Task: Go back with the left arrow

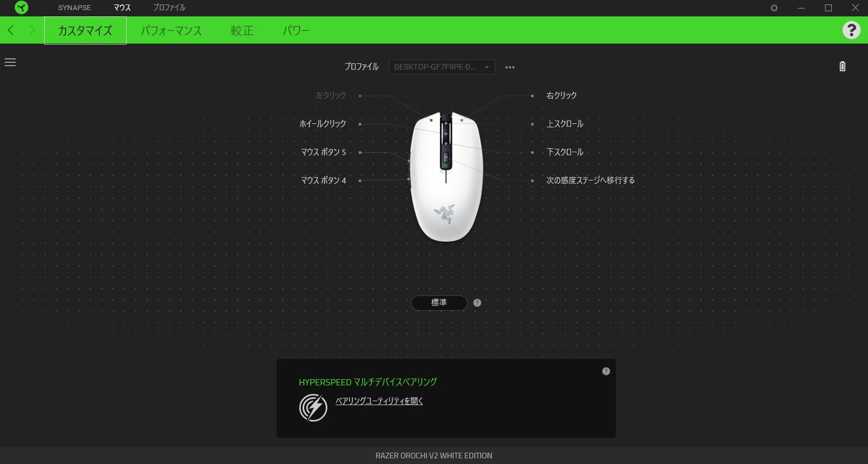Action: tap(11, 30)
